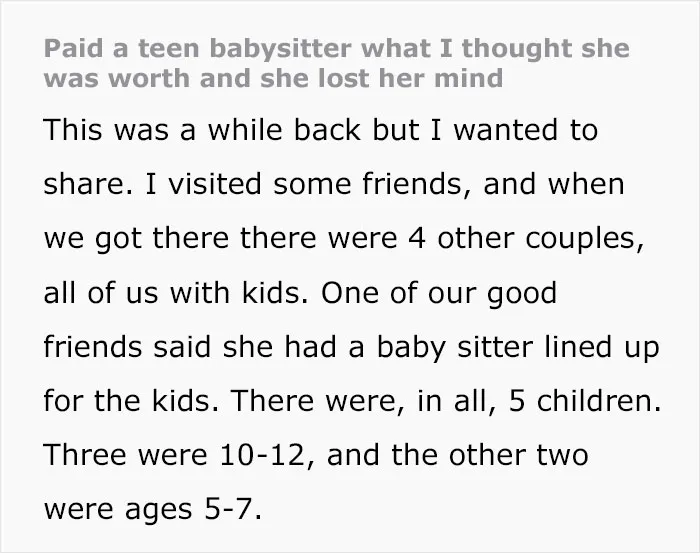The height and width of the screenshot is (553, 700).
Task: Click the phrase 'for the kids.'
Action: point(131,401)
